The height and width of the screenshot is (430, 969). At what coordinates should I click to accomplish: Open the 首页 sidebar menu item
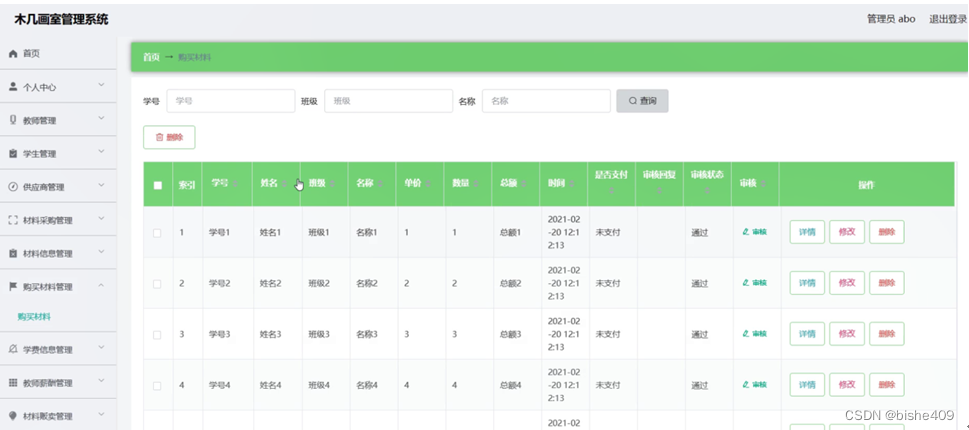(58, 54)
